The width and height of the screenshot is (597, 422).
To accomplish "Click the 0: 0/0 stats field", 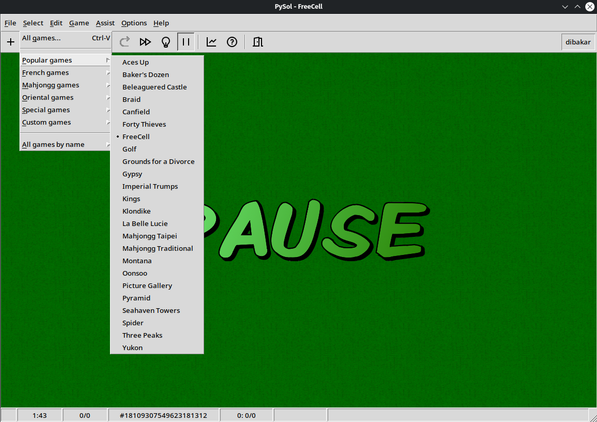I will 246,416.
